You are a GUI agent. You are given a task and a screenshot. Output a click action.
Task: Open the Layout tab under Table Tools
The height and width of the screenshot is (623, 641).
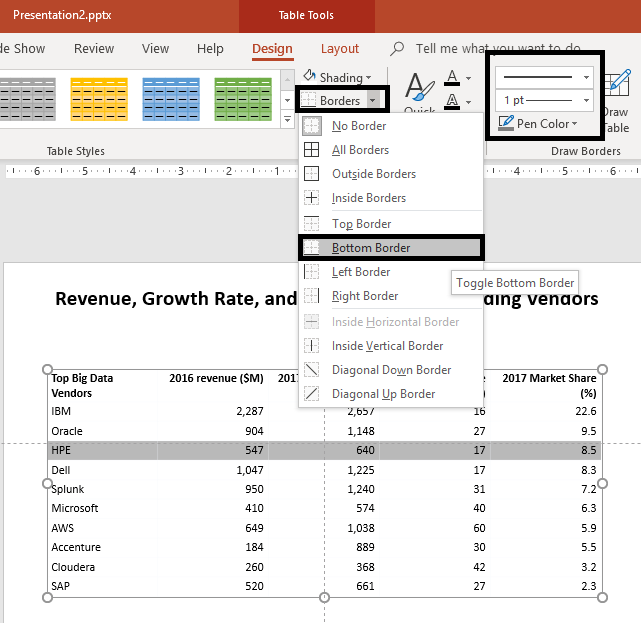340,49
